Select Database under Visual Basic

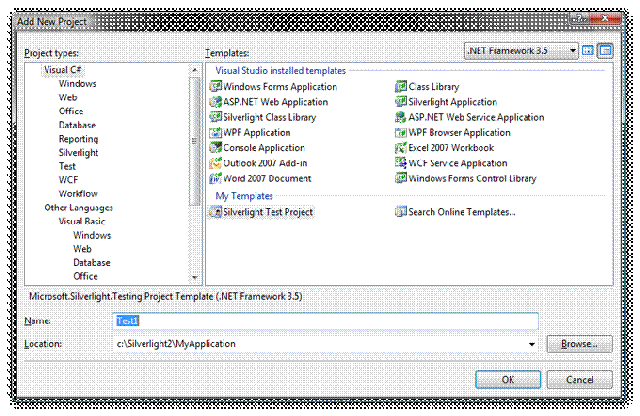pyautogui.click(x=92, y=263)
